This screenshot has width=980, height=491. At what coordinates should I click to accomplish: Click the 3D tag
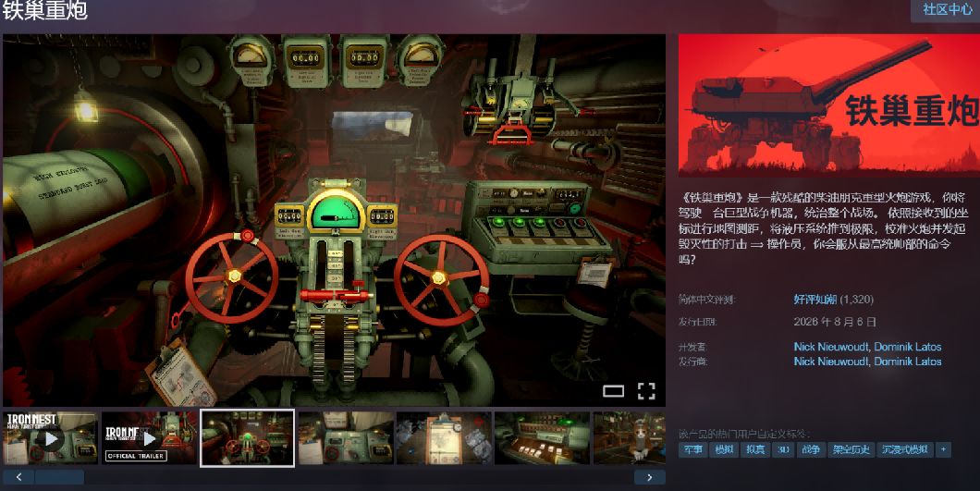pyautogui.click(x=783, y=449)
